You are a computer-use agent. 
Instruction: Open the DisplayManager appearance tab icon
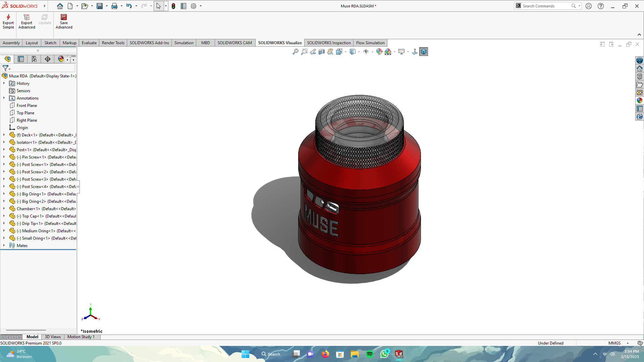pos(61,59)
